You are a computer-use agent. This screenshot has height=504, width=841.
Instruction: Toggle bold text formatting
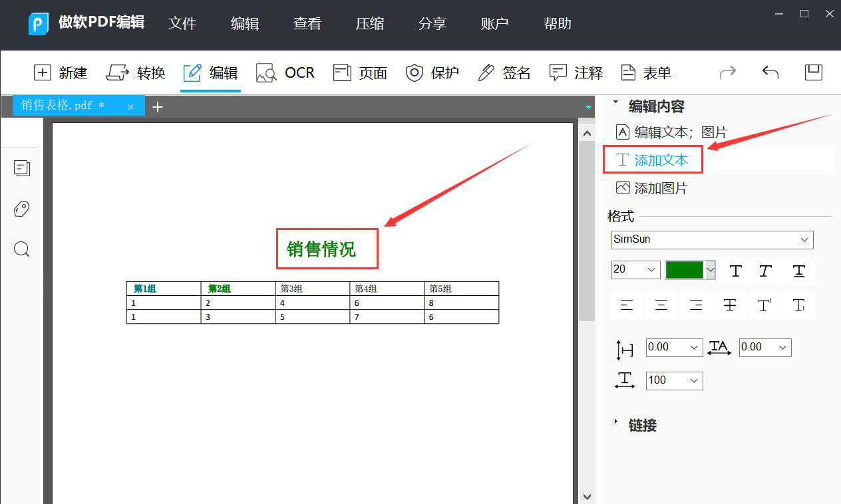pos(735,271)
